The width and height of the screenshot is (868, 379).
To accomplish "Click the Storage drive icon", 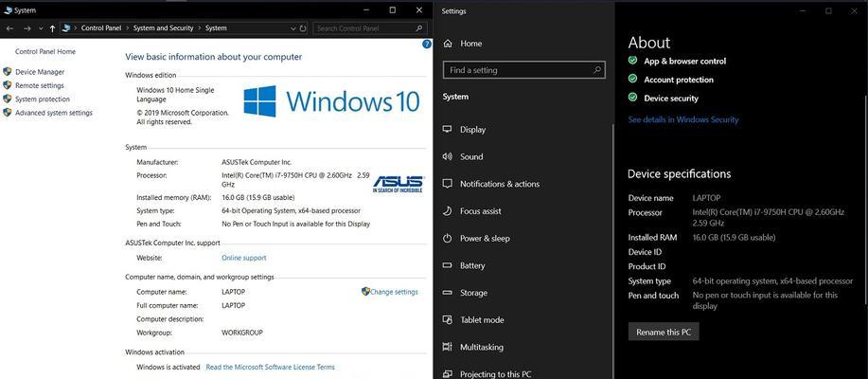I will click(448, 293).
